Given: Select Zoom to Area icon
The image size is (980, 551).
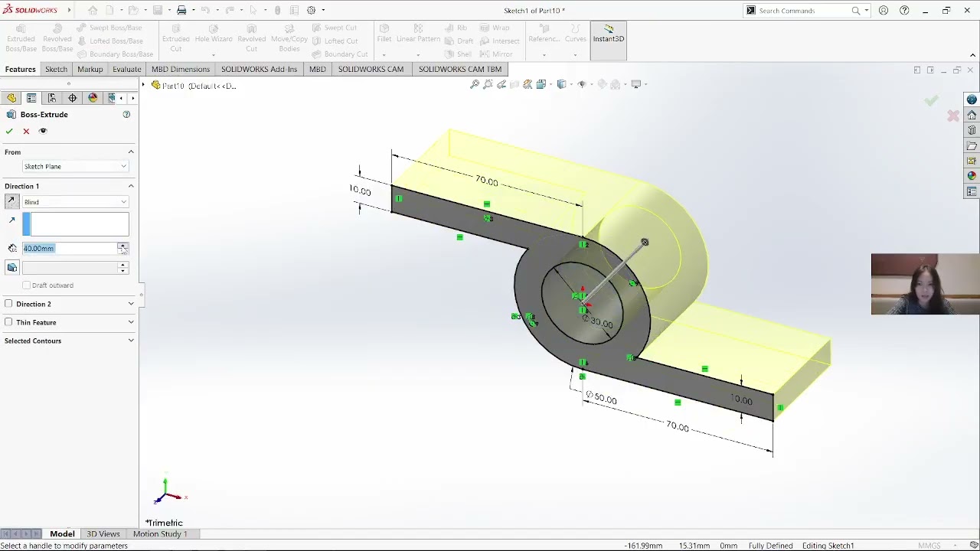Looking at the screenshot, I should [x=488, y=84].
